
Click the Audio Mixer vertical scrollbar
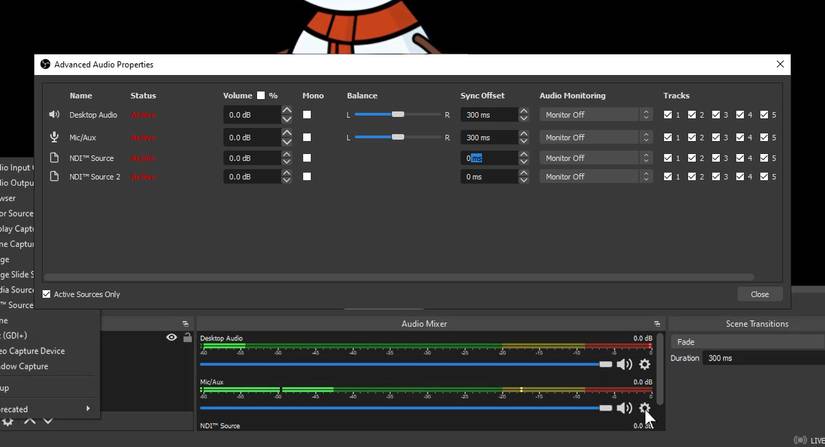660,369
